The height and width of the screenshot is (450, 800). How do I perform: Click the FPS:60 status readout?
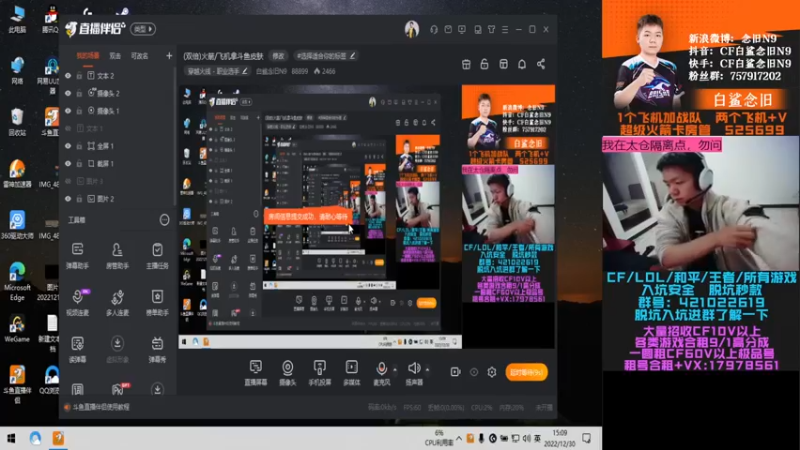tap(412, 407)
